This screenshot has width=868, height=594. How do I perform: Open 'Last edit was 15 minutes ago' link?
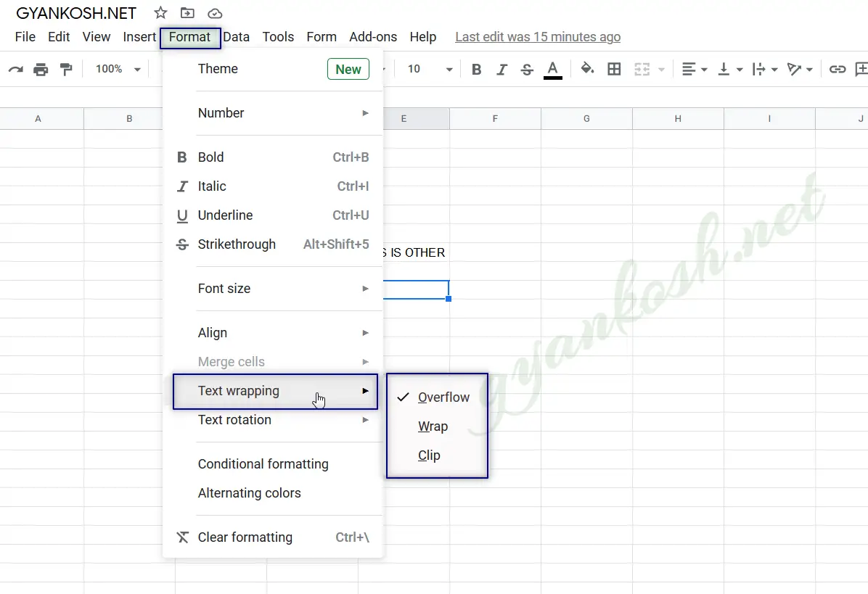pyautogui.click(x=538, y=37)
